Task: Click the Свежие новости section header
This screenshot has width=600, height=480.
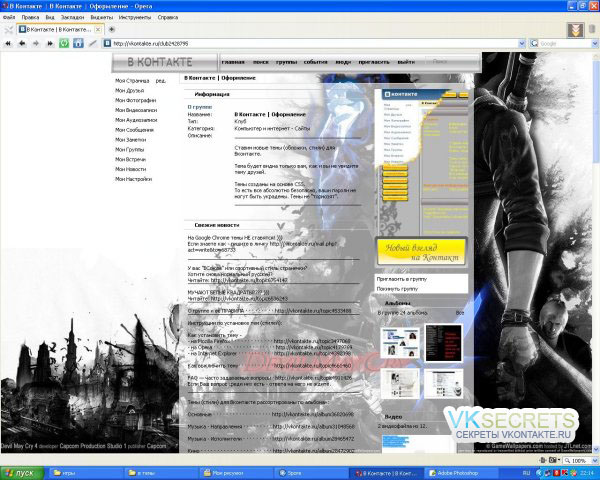Action: pyautogui.click(x=217, y=225)
